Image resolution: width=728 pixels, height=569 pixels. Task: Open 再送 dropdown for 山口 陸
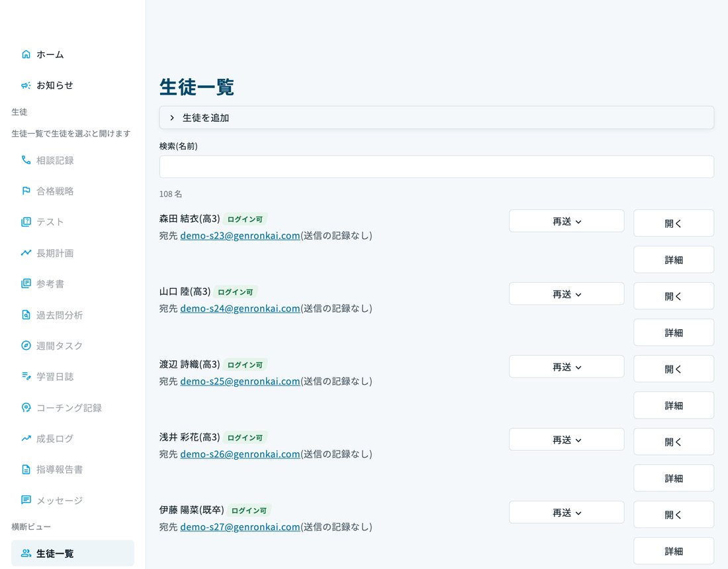[567, 294]
